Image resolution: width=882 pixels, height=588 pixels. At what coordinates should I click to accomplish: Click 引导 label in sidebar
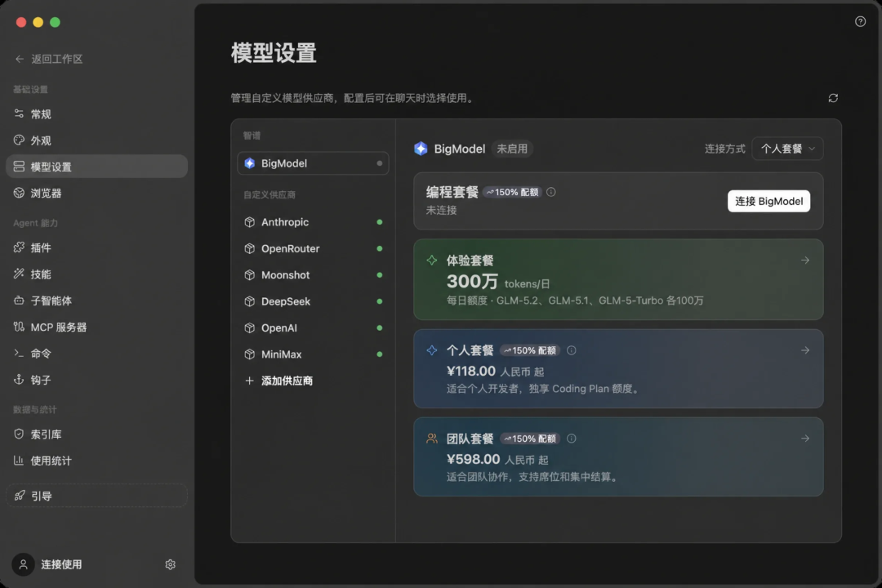click(41, 496)
